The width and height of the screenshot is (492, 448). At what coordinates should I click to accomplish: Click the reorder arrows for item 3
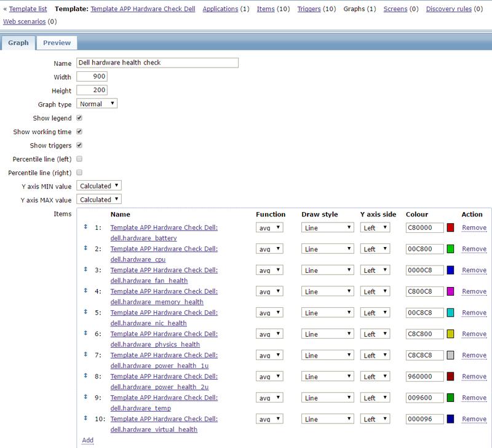(x=85, y=270)
